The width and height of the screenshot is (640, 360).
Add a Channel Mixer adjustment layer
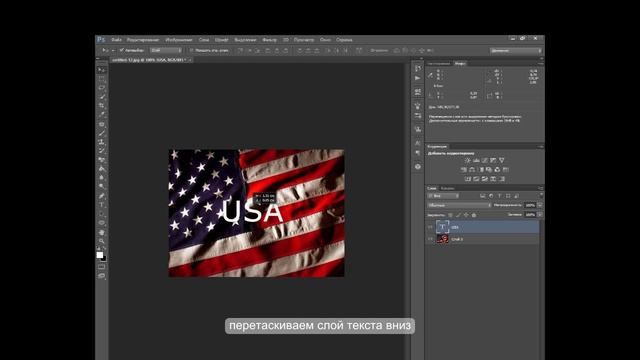497,169
